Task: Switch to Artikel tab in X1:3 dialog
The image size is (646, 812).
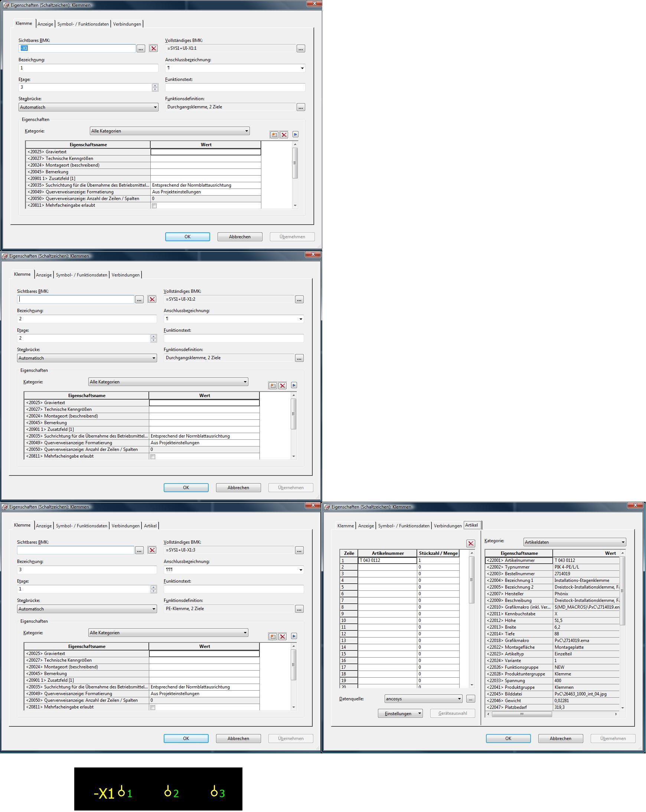Action: point(150,526)
